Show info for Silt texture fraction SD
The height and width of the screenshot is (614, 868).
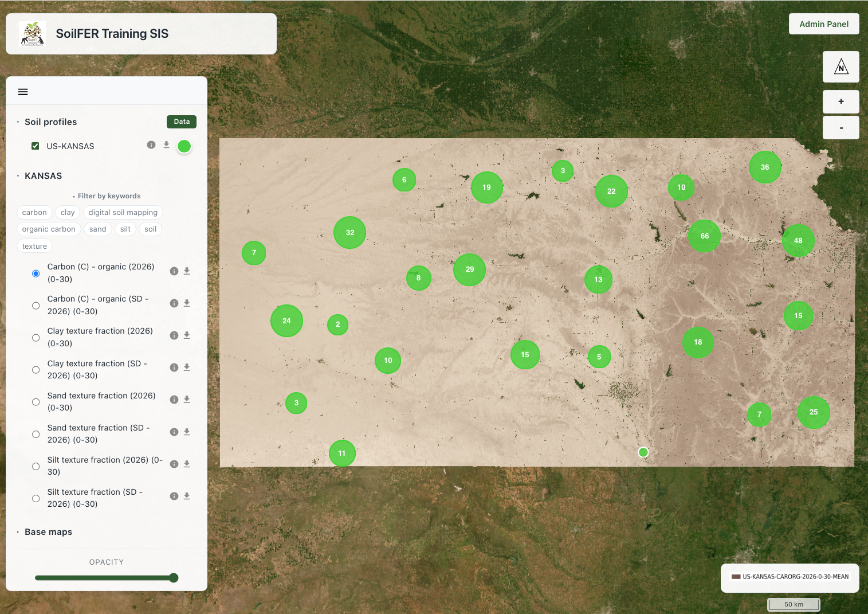coord(174,496)
